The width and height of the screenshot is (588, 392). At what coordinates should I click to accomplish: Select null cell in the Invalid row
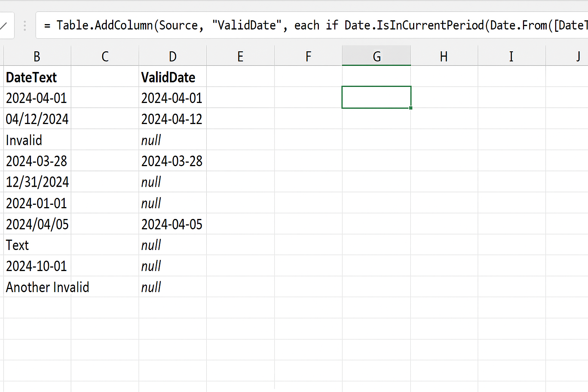coord(173,140)
